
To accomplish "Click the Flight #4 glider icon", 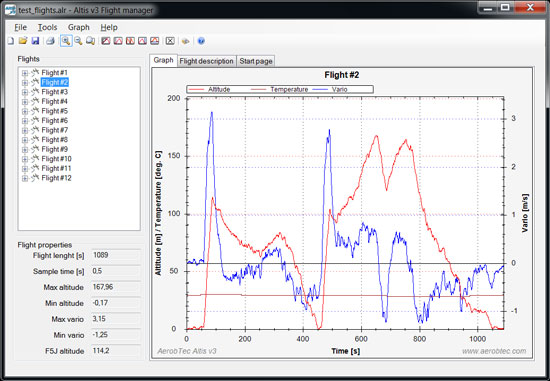I will (35, 101).
